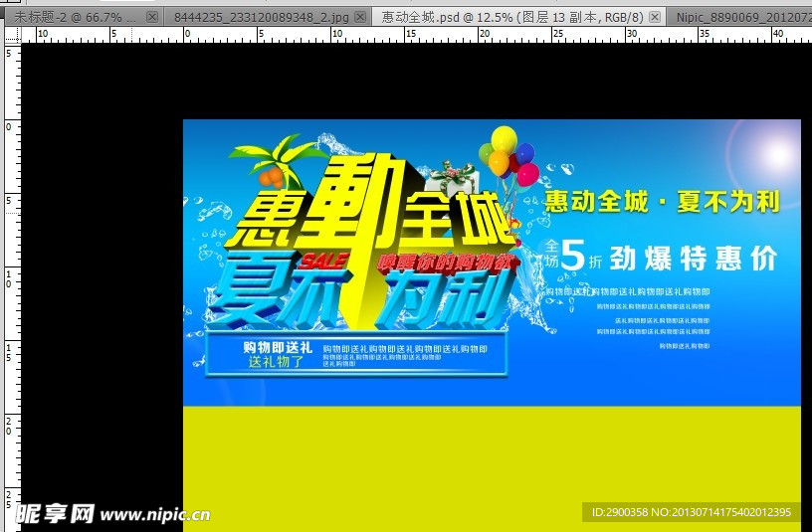
Task: Click the colorful balloons graphic on canvas
Action: click(x=508, y=155)
